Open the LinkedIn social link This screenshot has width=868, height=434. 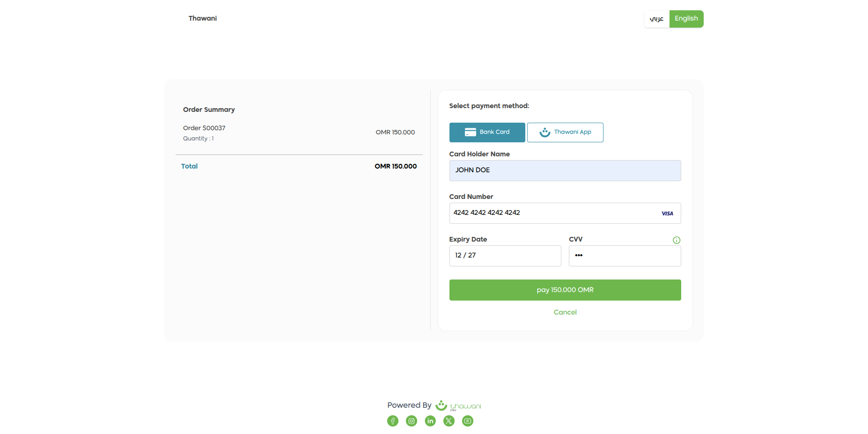pyautogui.click(x=430, y=421)
